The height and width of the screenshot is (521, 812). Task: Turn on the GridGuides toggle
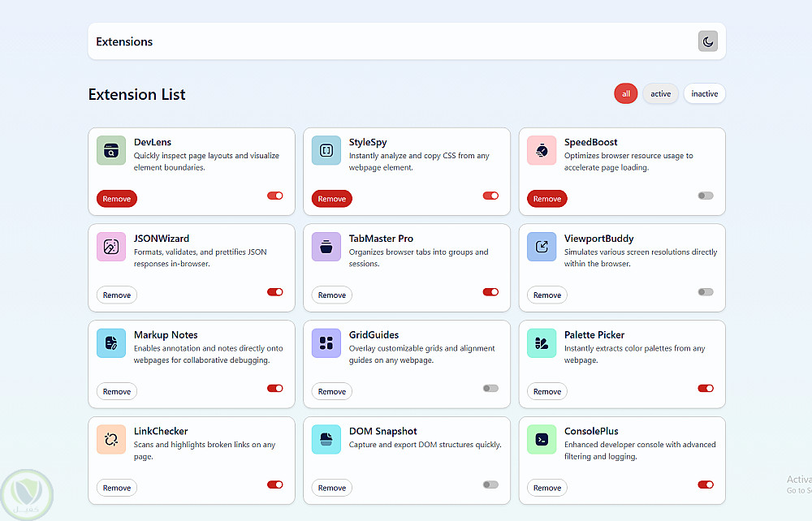[490, 389]
